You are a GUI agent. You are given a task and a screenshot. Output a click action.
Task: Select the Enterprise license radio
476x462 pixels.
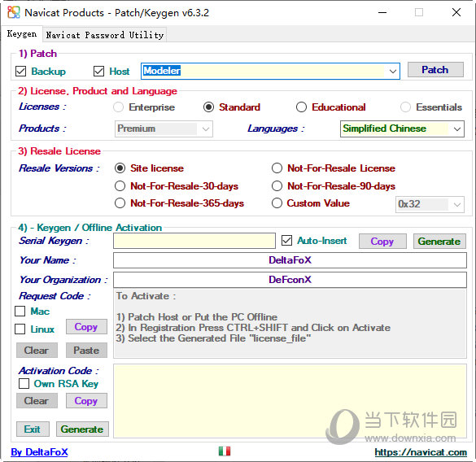(119, 107)
